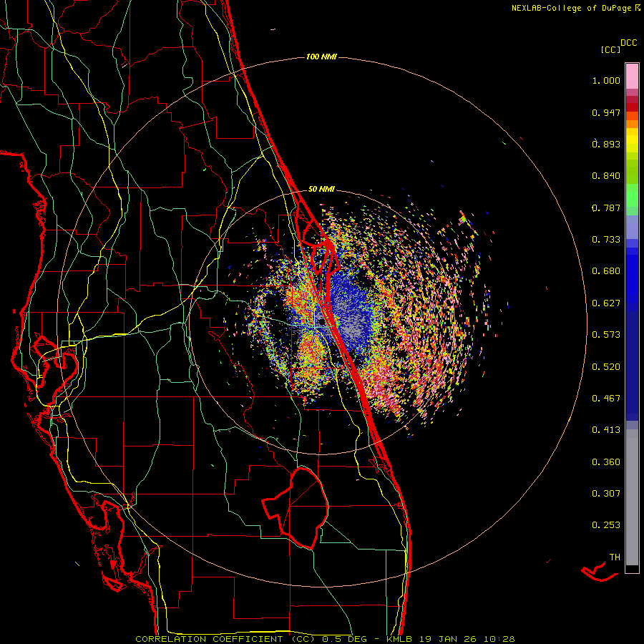Click the pink top segment of the color bar
This screenshot has width=644, height=644.
(x=632, y=77)
